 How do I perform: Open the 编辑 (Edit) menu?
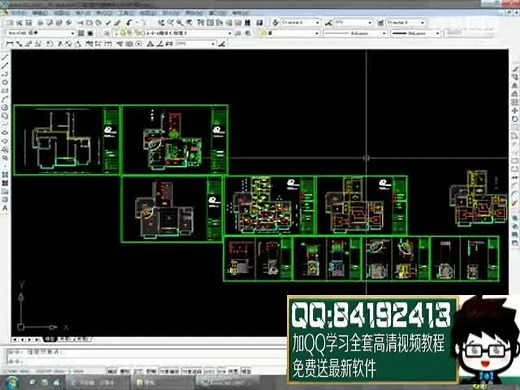click(x=40, y=13)
